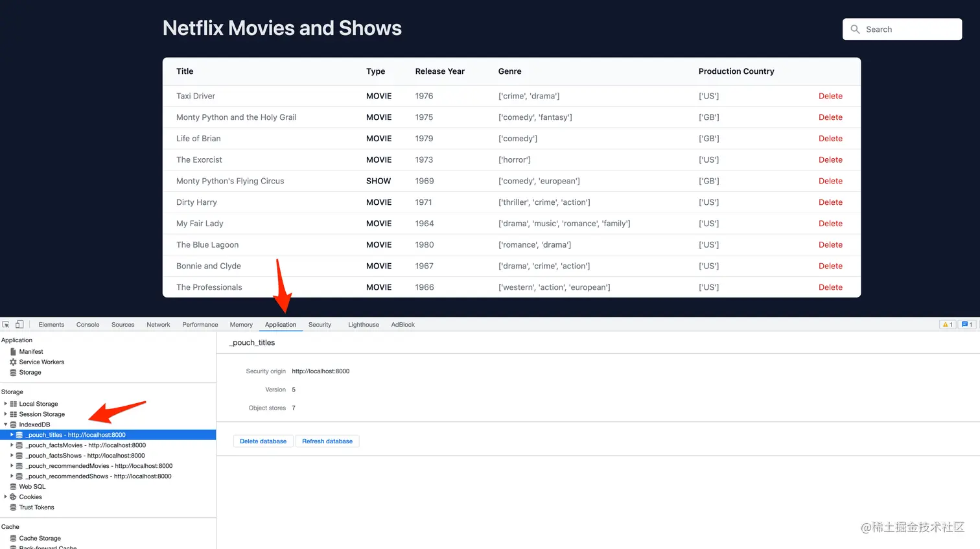Click the Delete database button
Image resolution: width=980 pixels, height=549 pixels.
[263, 441]
